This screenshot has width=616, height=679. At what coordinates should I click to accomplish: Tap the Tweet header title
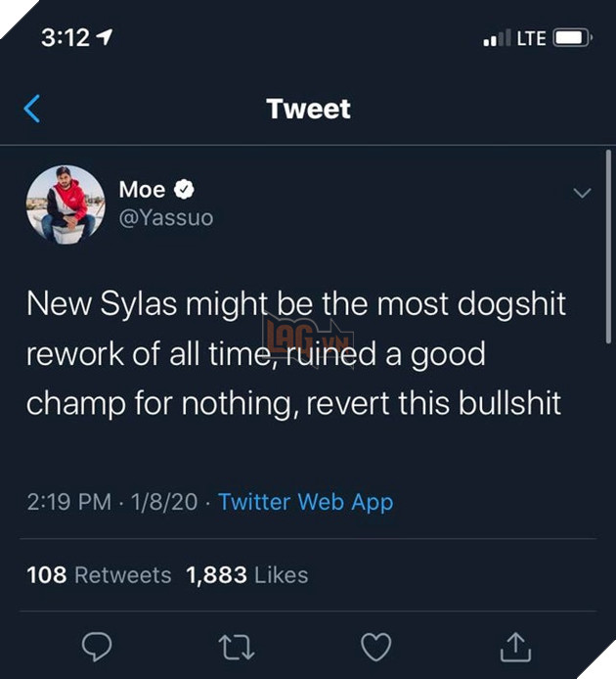point(308,109)
